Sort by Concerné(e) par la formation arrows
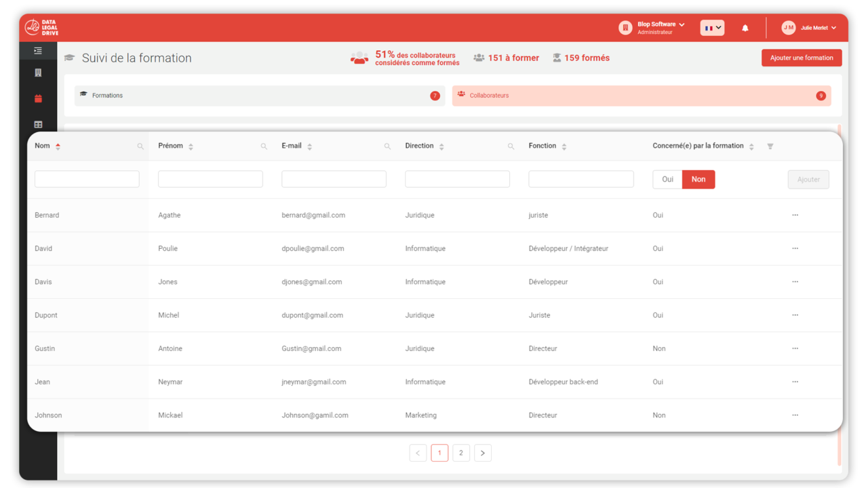The width and height of the screenshot is (868, 488). tap(751, 146)
